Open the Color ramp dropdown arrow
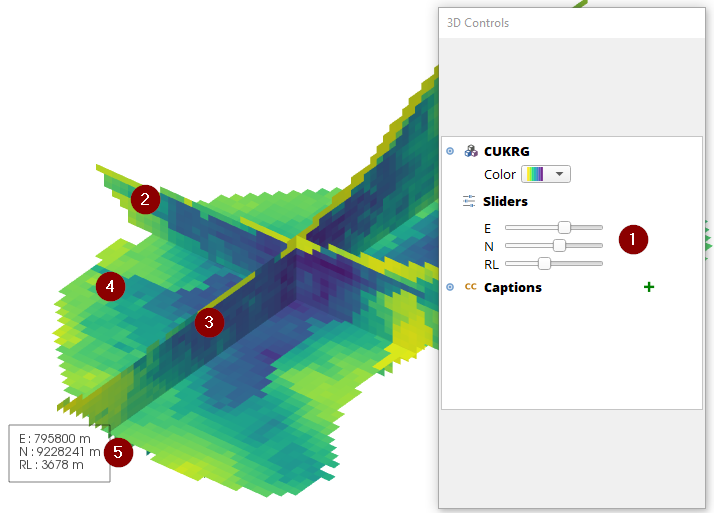 (559, 174)
